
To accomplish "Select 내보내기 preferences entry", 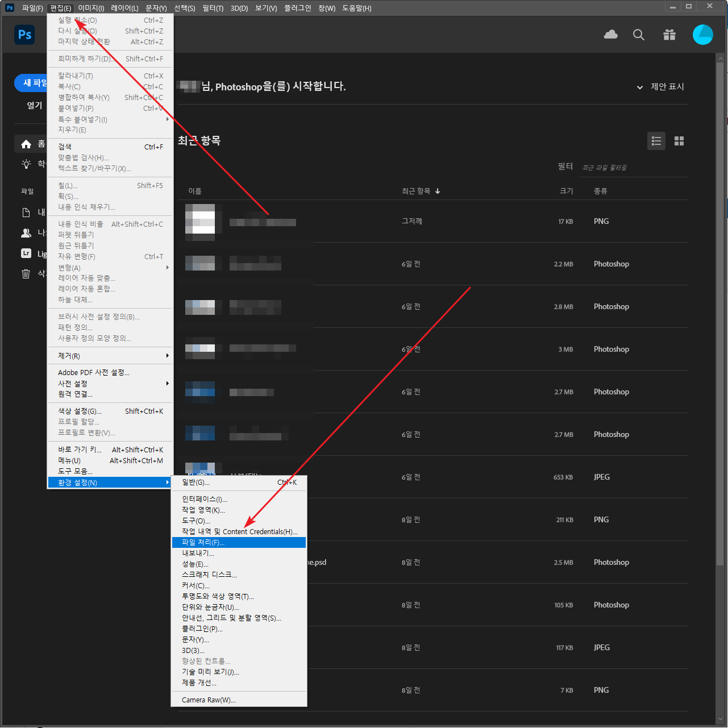I will (239, 554).
